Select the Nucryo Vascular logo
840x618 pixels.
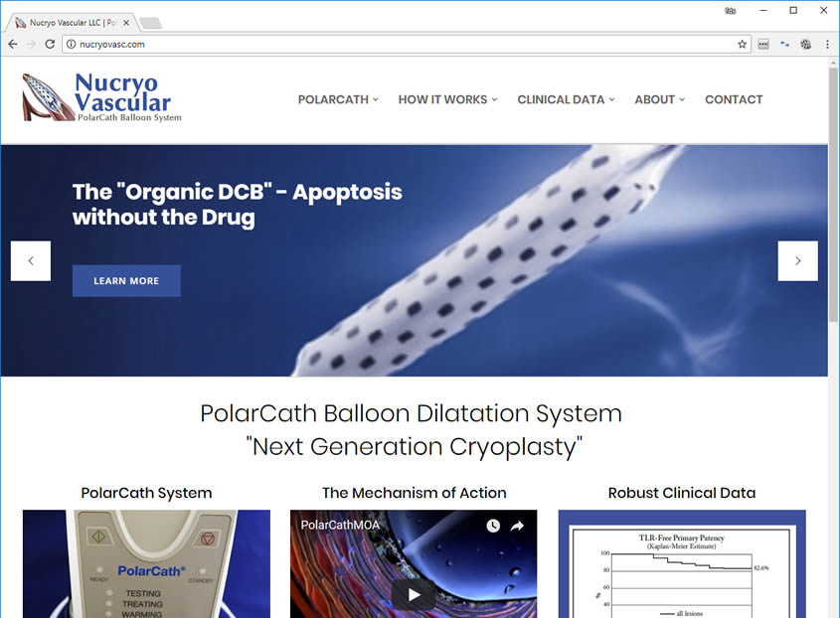[99, 96]
